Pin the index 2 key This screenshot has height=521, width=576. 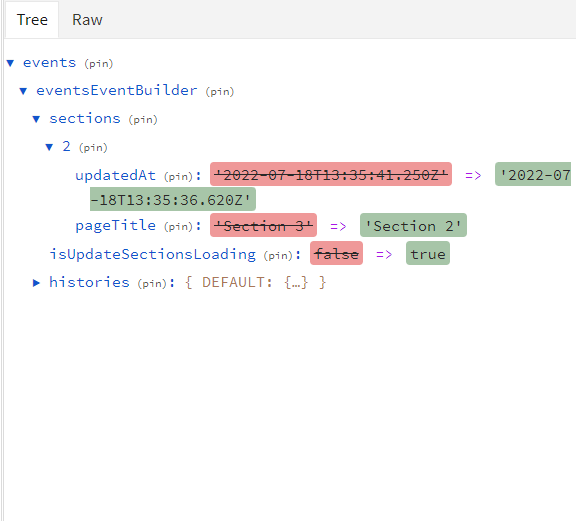93,148
